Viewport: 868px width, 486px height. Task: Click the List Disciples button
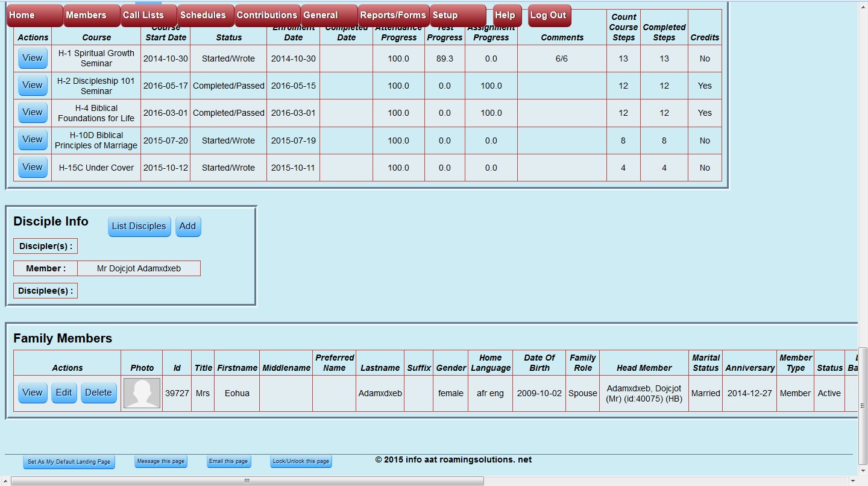click(139, 226)
